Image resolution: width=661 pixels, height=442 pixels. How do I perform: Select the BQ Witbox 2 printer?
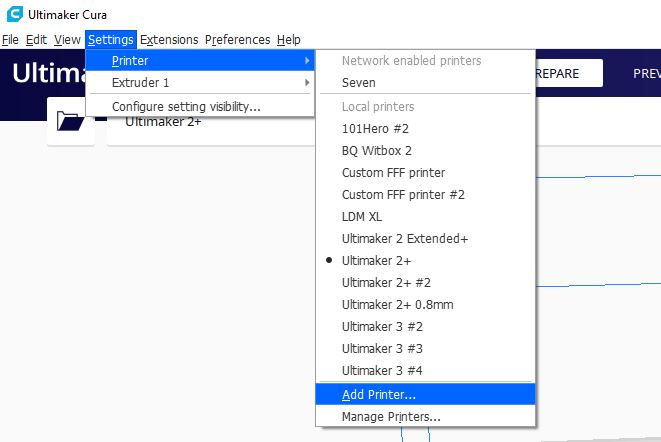(377, 151)
